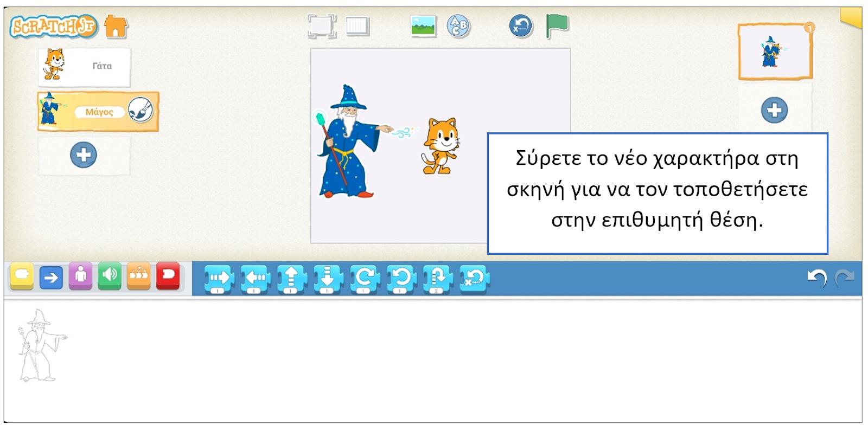This screenshot has height=425, width=868.
Task: Open project info via yellow corner tab
Action: [852, 17]
